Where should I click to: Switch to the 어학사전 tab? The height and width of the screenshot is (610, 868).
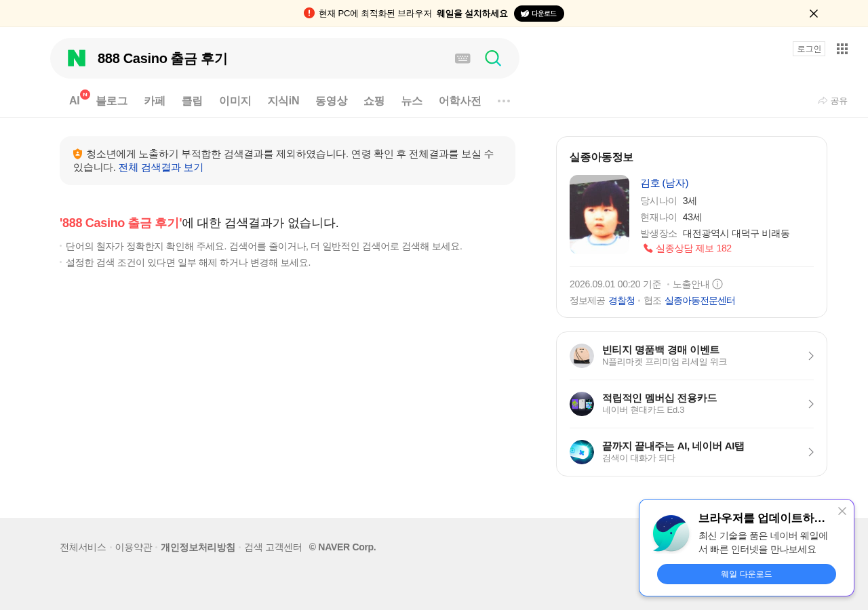[460, 101]
